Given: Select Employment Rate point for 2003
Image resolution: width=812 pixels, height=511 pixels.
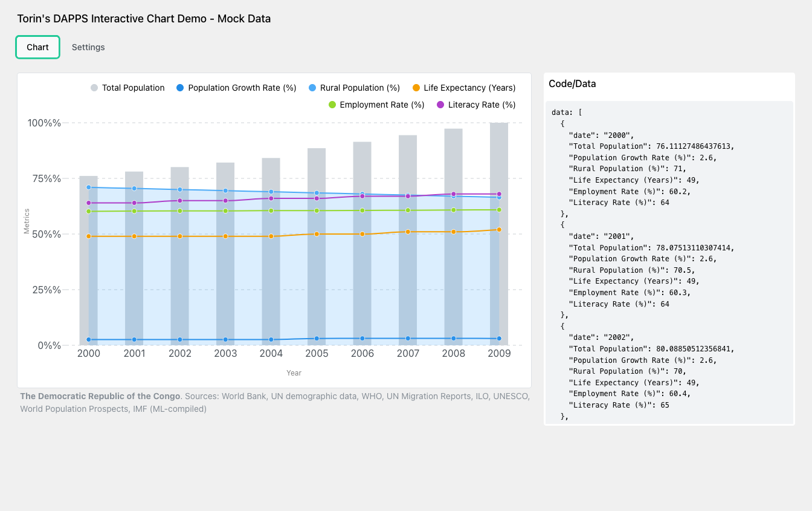Looking at the screenshot, I should [x=225, y=211].
